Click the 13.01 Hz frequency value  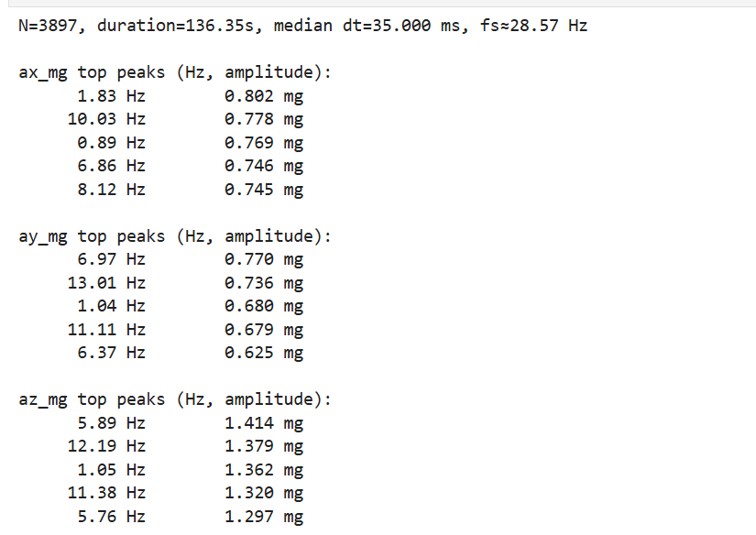tap(106, 283)
